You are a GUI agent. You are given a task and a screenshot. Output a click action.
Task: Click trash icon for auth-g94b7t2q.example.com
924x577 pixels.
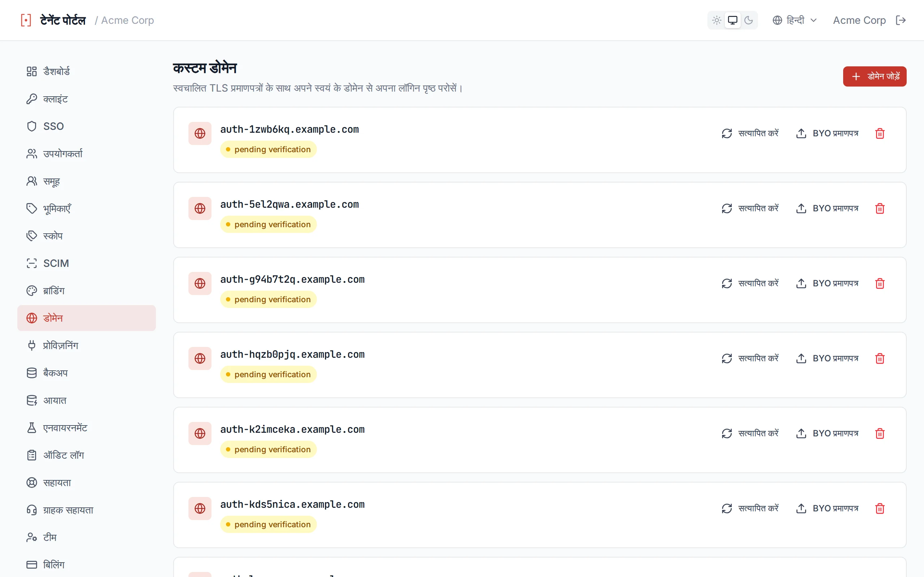tap(880, 283)
